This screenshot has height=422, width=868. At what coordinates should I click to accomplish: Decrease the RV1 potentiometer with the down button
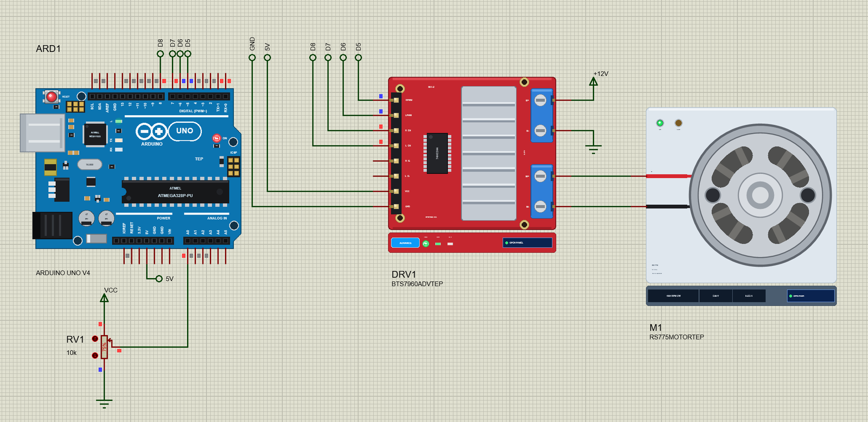[x=95, y=355]
